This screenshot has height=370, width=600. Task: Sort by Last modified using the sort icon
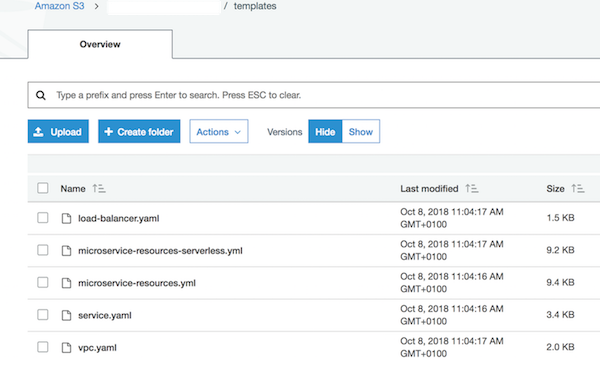click(471, 189)
